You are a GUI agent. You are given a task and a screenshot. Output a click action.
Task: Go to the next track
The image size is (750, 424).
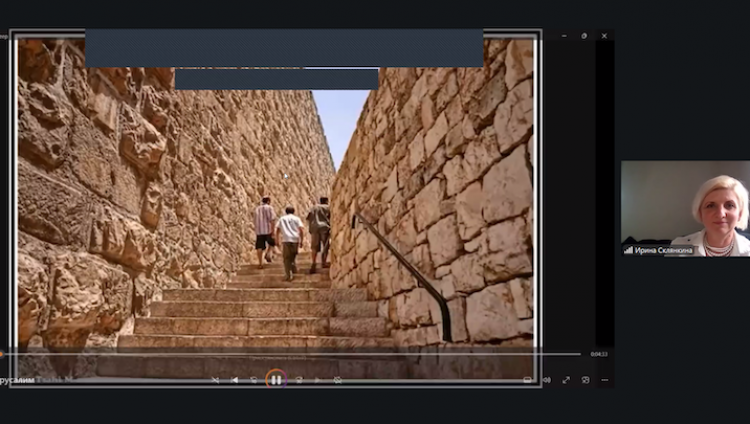coord(318,380)
